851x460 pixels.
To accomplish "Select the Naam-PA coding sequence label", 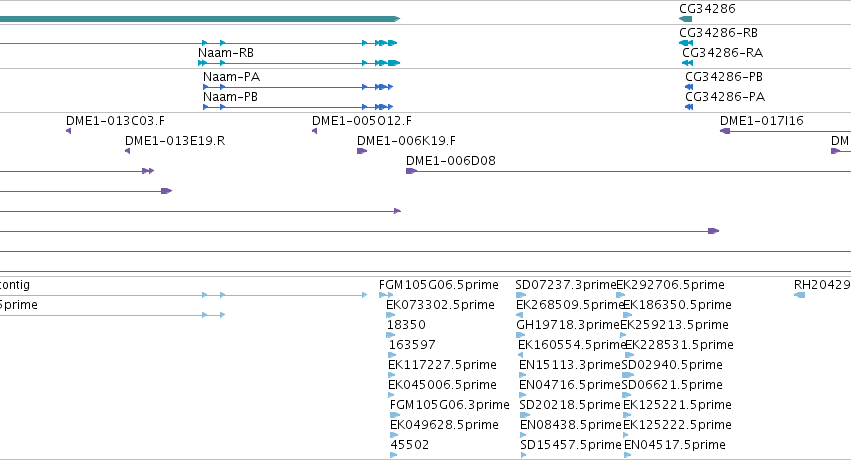I will [x=231, y=76].
